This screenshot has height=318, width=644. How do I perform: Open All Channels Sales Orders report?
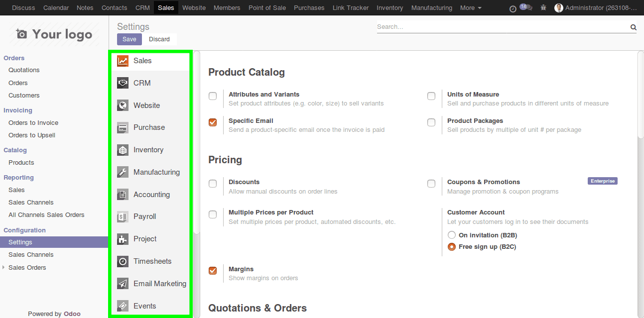click(x=46, y=215)
